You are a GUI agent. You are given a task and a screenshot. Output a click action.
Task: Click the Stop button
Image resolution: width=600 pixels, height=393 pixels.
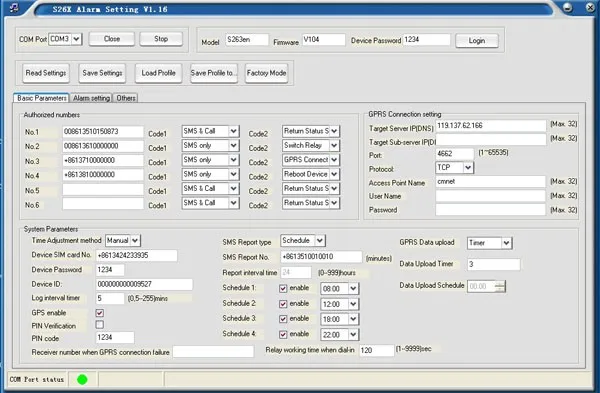point(161,39)
